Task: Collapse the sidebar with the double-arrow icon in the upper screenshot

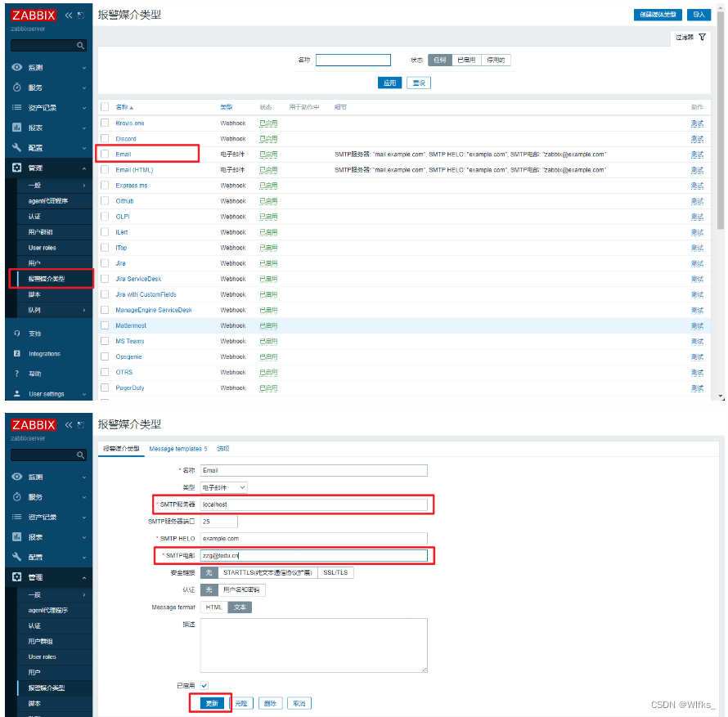Action: (x=69, y=16)
